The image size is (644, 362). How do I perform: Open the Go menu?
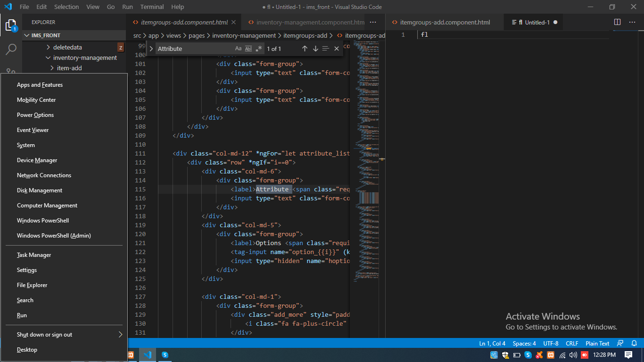pos(111,7)
